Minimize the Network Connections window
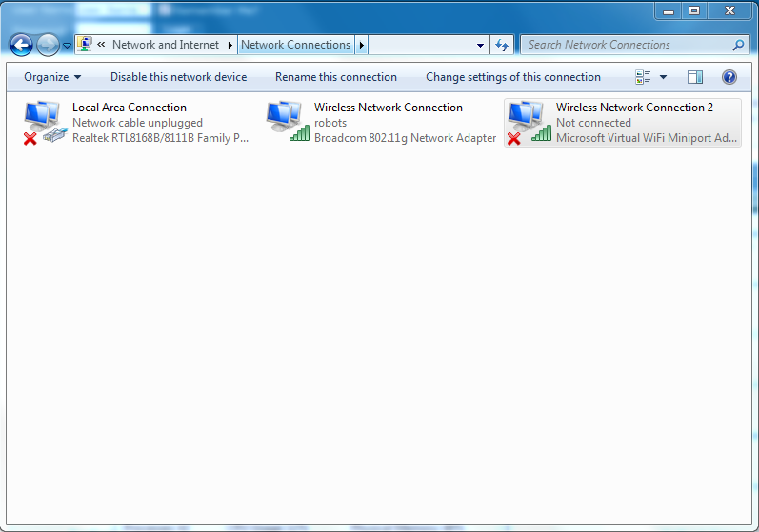 (669, 10)
